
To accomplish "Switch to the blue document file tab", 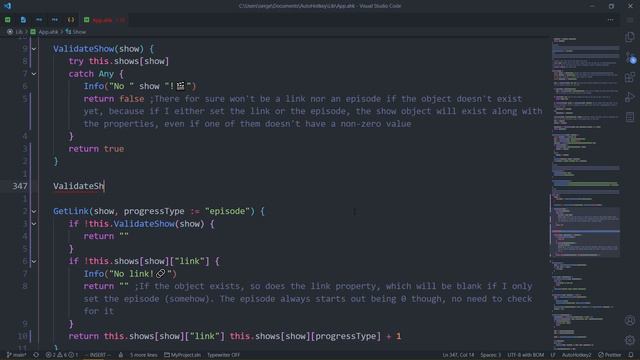I will point(23,20).
